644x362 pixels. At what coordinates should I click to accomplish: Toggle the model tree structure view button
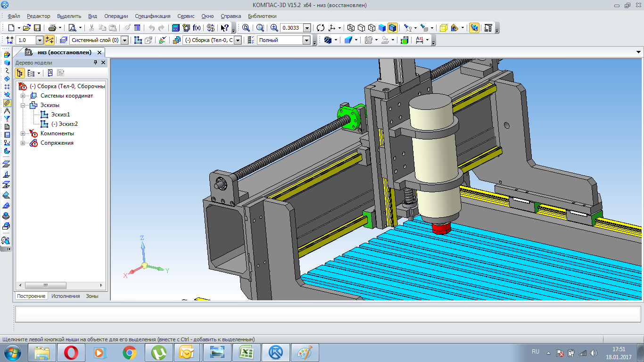[x=20, y=73]
